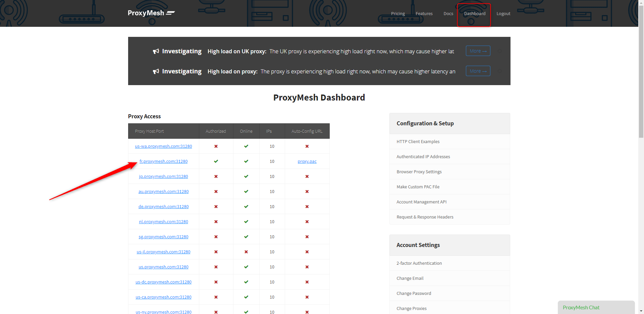Click the red Authorized cross for us-wa.proxymesh.com
644x314 pixels.
pyautogui.click(x=216, y=146)
